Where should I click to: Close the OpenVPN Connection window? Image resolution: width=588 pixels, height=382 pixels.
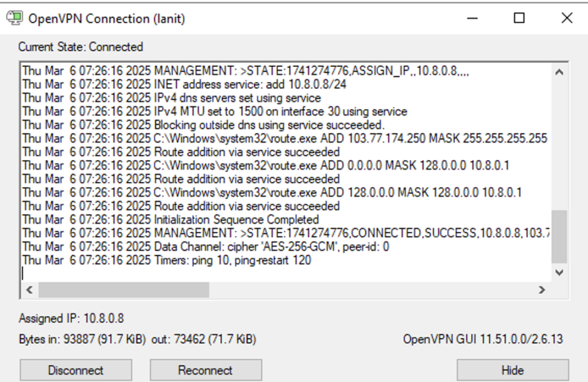(x=567, y=18)
